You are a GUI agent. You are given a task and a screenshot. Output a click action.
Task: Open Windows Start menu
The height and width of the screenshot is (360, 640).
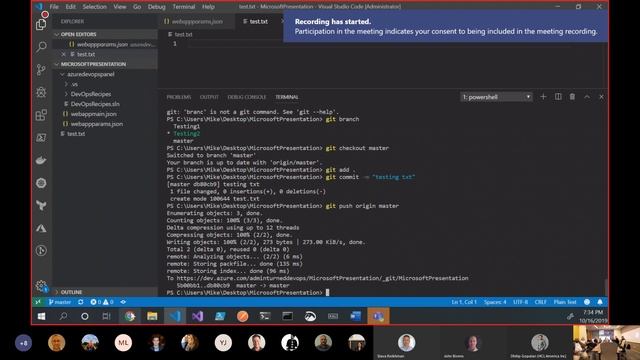click(x=41, y=316)
